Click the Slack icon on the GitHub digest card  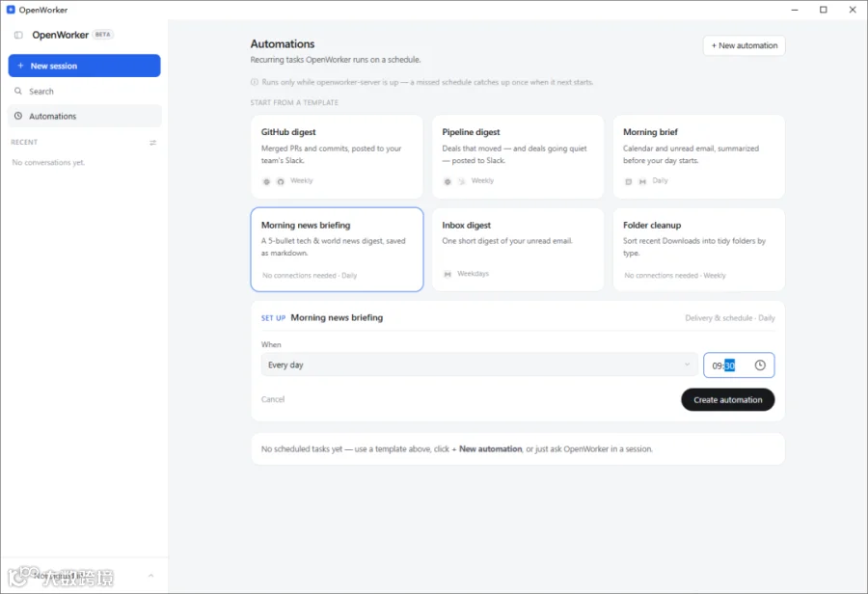click(266, 181)
